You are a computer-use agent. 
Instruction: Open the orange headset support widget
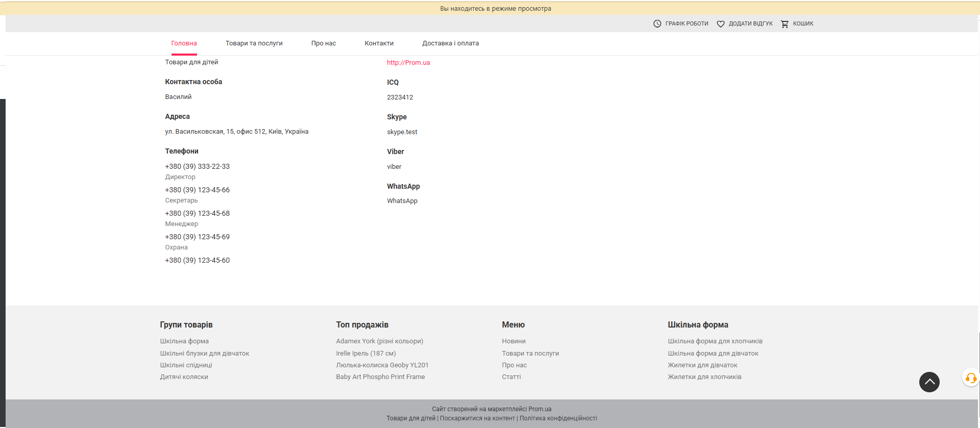(x=971, y=378)
